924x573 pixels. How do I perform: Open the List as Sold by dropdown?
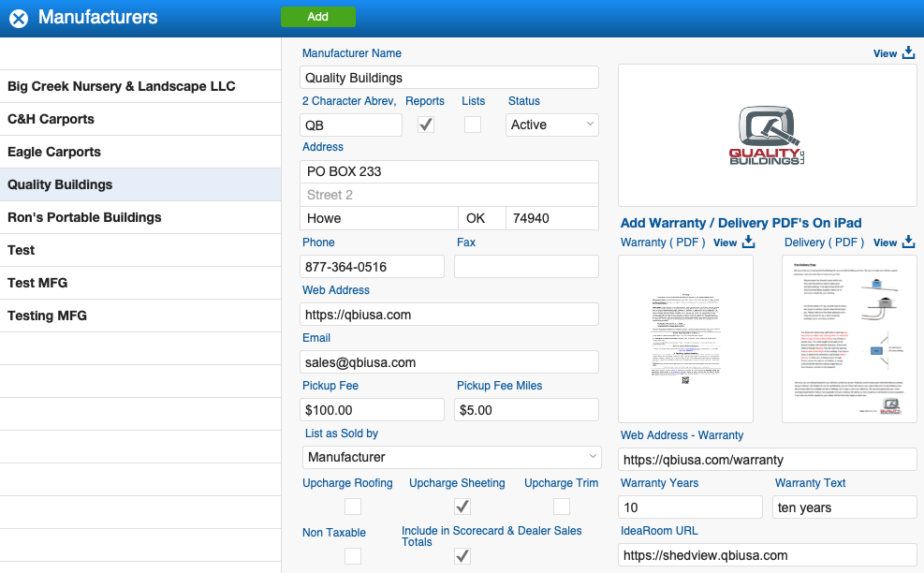(452, 458)
